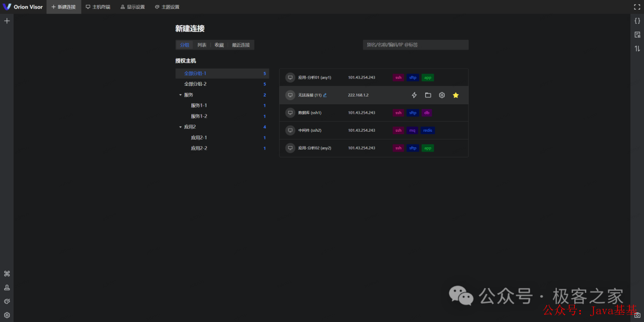Toggle fullscreen icon at top right
The width and height of the screenshot is (644, 322).
click(637, 7)
